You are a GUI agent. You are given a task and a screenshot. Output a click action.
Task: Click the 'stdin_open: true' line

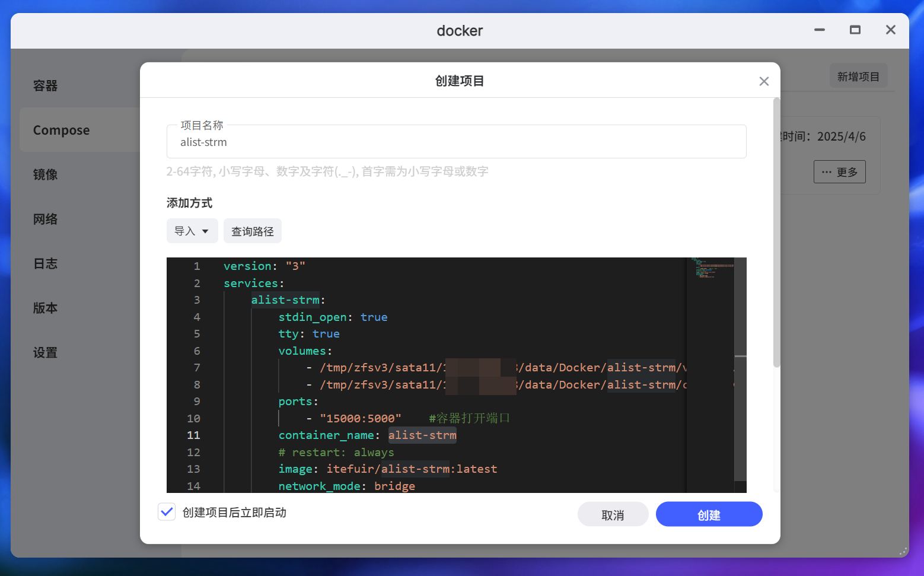(333, 317)
